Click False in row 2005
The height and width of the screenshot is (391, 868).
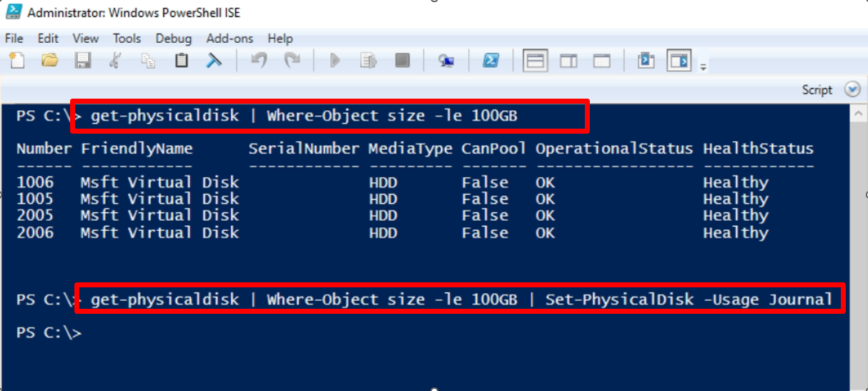click(485, 215)
